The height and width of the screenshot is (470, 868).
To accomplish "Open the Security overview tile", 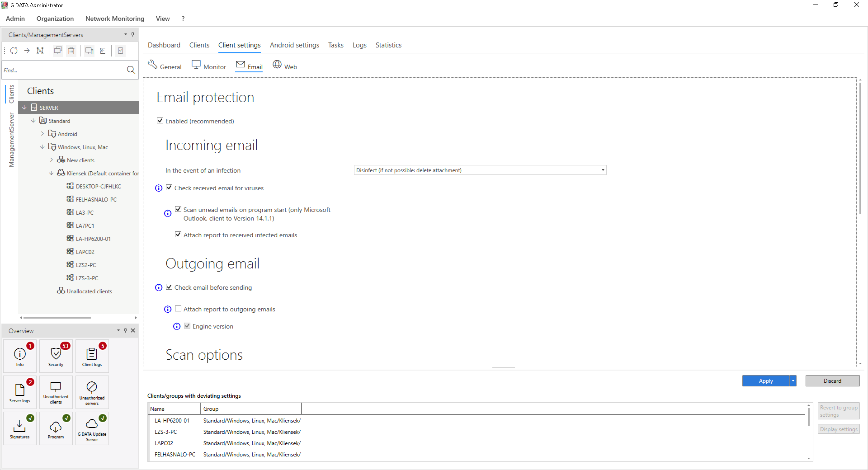I will 56,356.
